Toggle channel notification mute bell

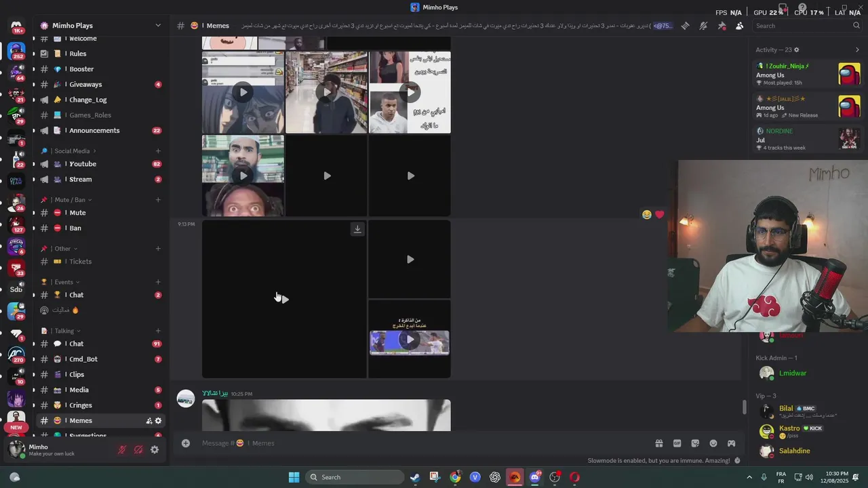(x=703, y=26)
